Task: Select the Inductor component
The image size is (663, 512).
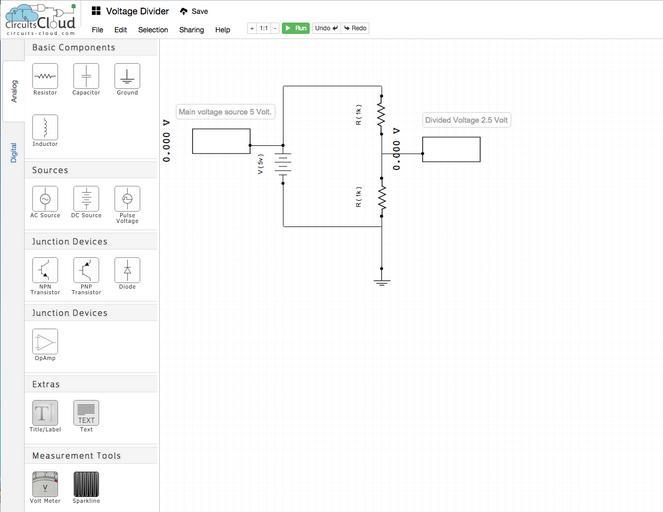Action: (45, 127)
